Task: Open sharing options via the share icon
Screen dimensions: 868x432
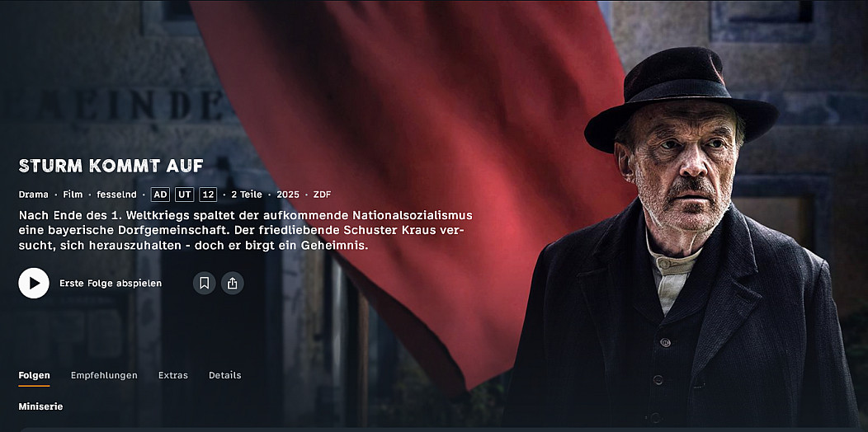Action: coord(233,284)
